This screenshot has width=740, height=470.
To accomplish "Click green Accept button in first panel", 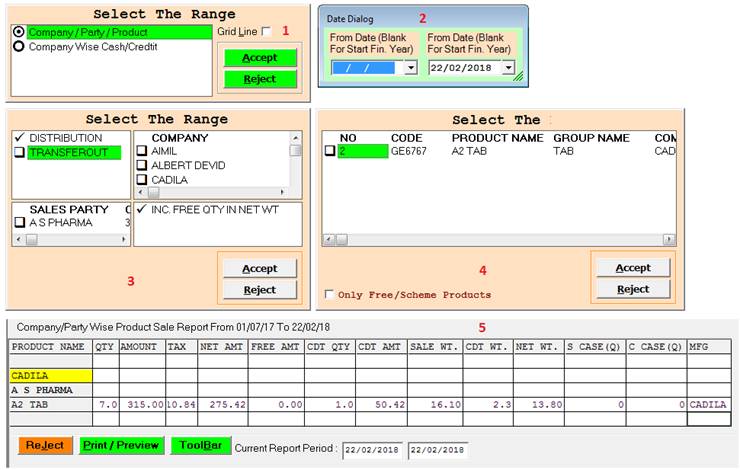I will (260, 57).
